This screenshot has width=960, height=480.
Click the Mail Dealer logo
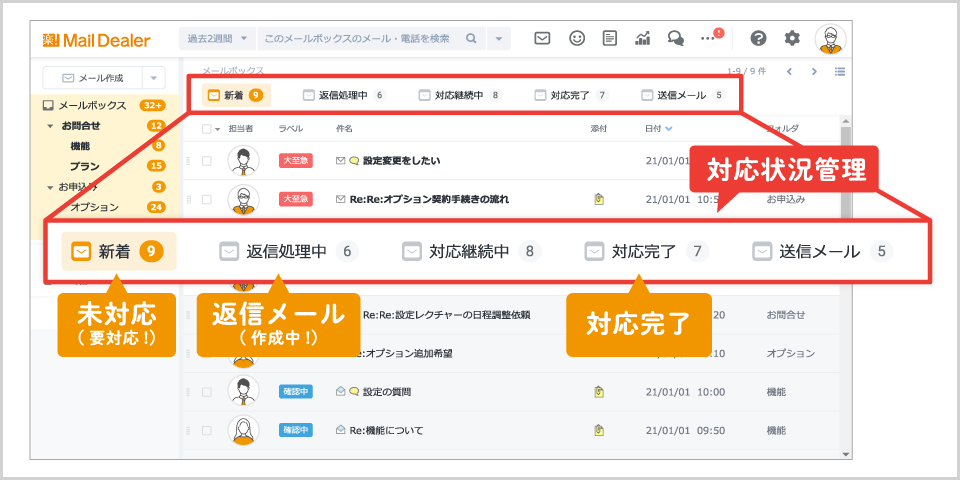coord(96,40)
